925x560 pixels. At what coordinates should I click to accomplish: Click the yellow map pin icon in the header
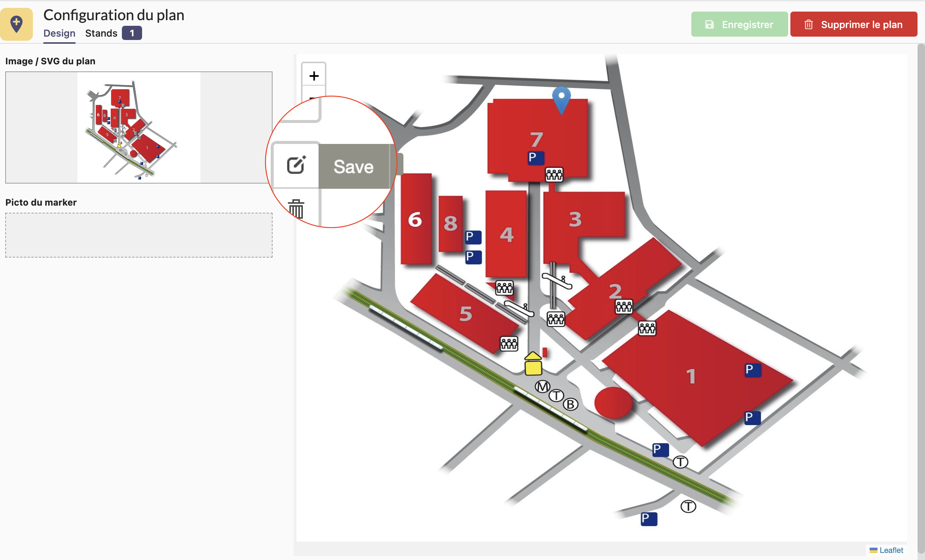pos(16,24)
